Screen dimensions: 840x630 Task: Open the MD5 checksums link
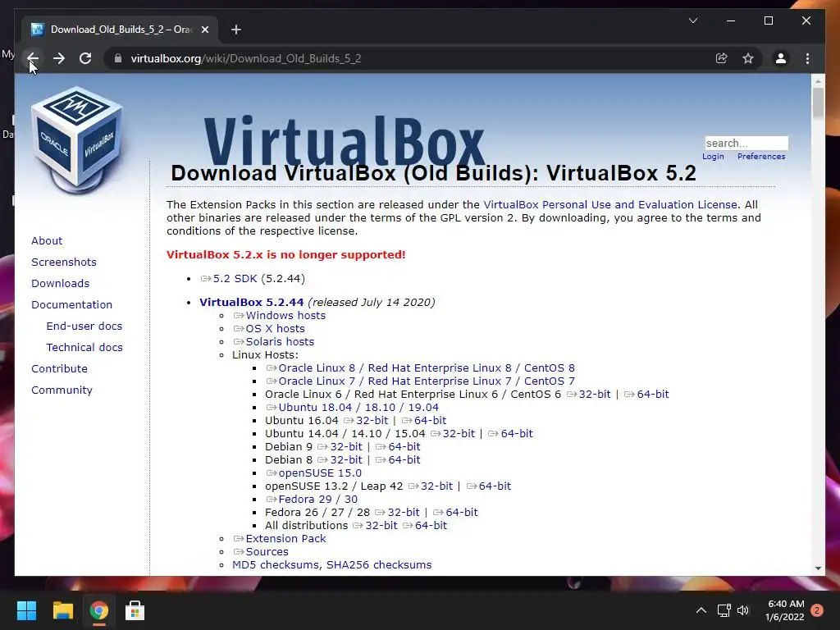[276, 564]
